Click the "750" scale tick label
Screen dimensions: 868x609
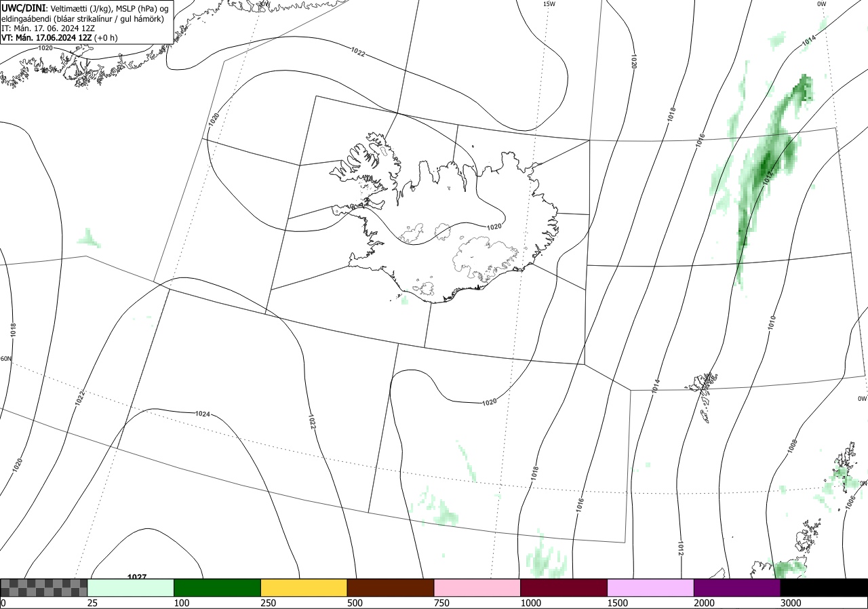click(441, 603)
